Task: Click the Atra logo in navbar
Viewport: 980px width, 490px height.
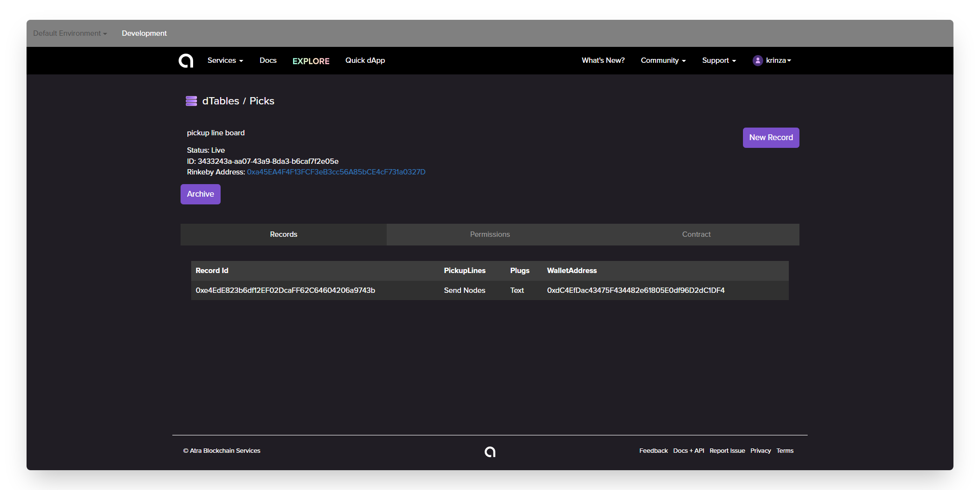Action: pos(186,60)
